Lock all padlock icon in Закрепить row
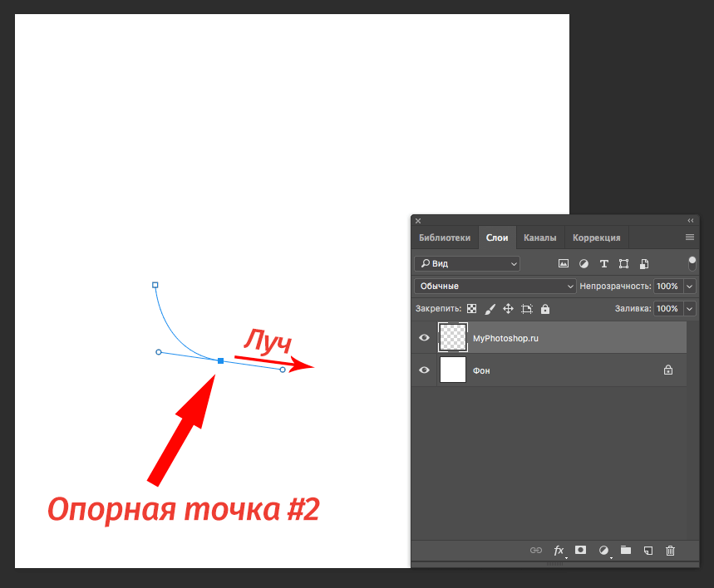Image resolution: width=714 pixels, height=588 pixels. (545, 309)
